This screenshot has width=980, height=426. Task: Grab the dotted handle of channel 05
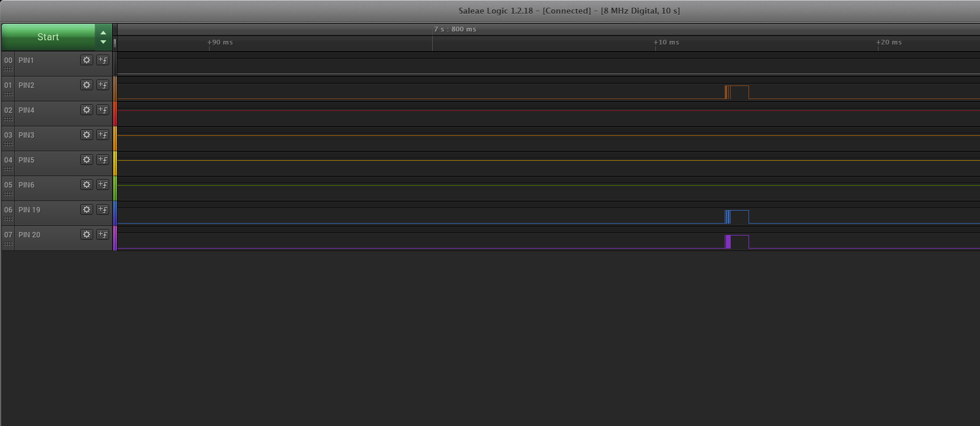pos(8,194)
